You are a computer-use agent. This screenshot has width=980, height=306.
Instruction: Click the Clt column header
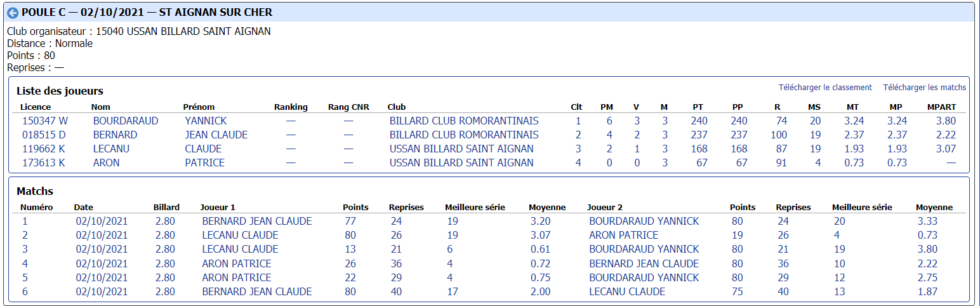click(576, 107)
